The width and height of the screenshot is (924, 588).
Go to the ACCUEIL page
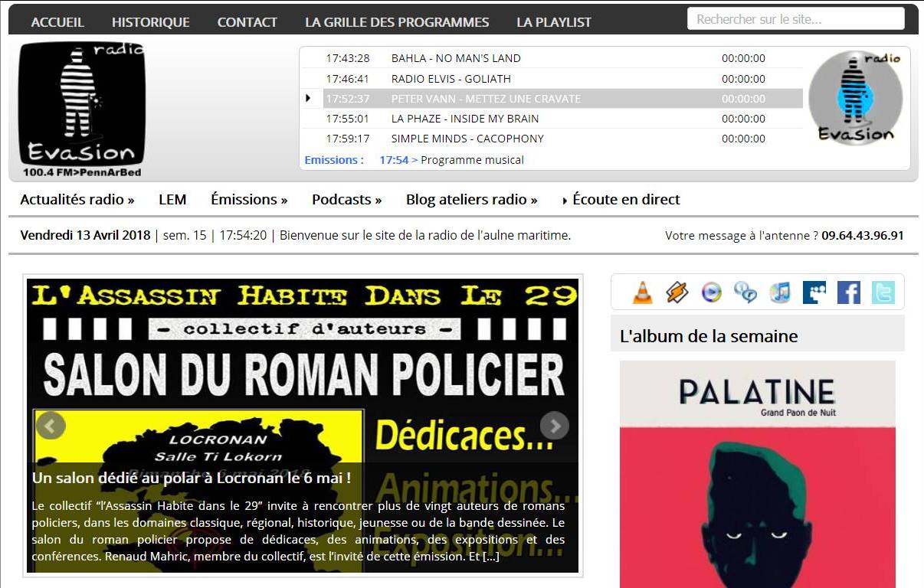point(57,22)
